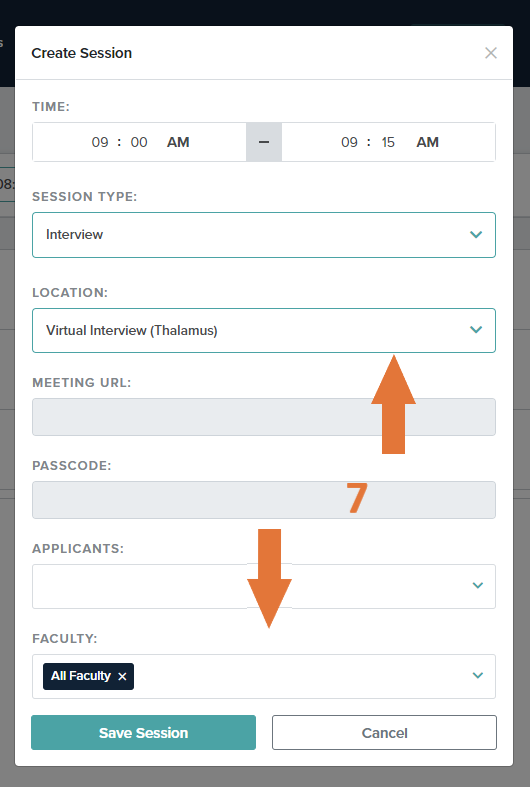The image size is (530, 787).
Task: Select the start time minutes 00
Action: click(x=139, y=142)
